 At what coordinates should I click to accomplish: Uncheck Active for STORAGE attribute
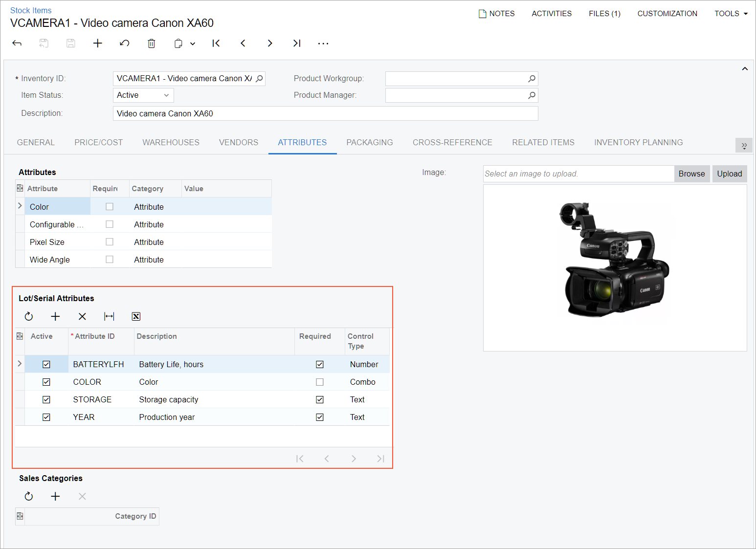[46, 399]
